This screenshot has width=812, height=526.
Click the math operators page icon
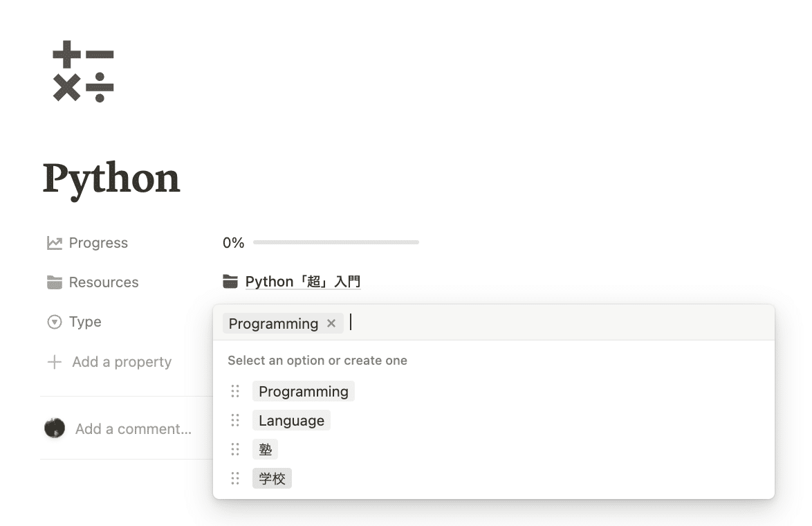pos(84,71)
